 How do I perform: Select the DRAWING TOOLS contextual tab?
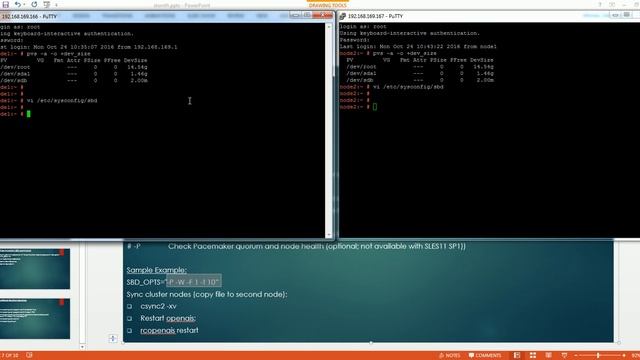tap(327, 5)
